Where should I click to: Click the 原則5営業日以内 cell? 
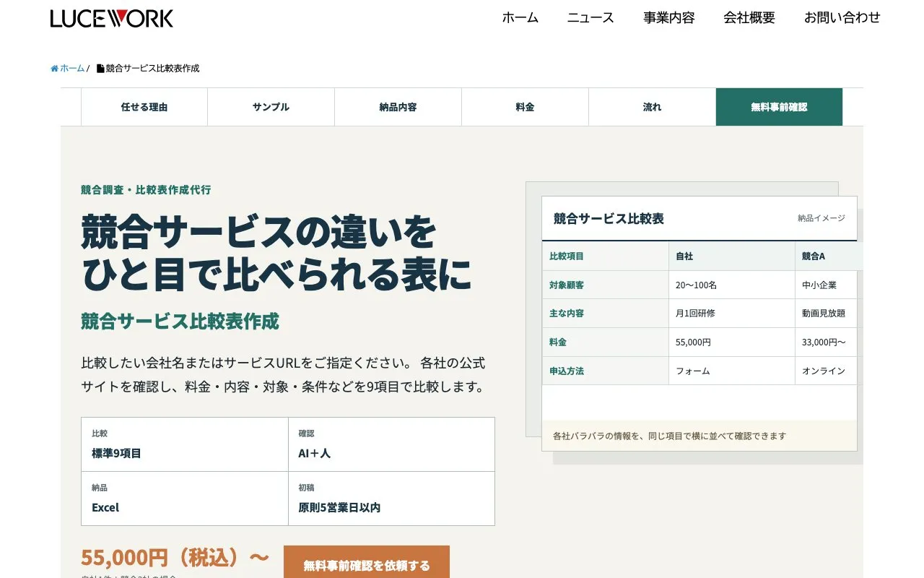click(391, 499)
